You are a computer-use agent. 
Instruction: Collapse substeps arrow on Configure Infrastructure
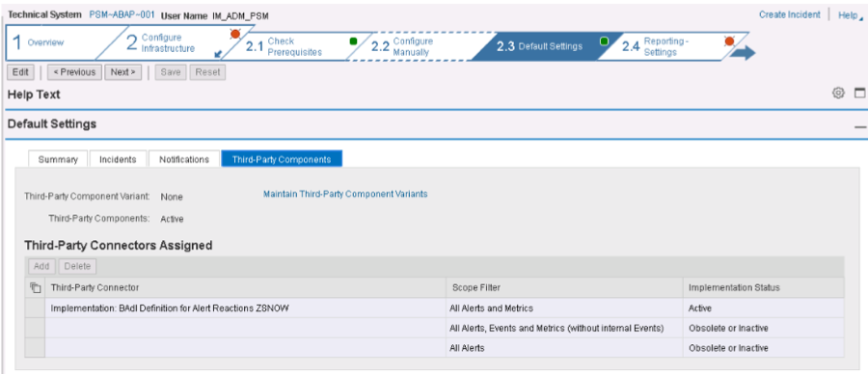pyautogui.click(x=218, y=54)
